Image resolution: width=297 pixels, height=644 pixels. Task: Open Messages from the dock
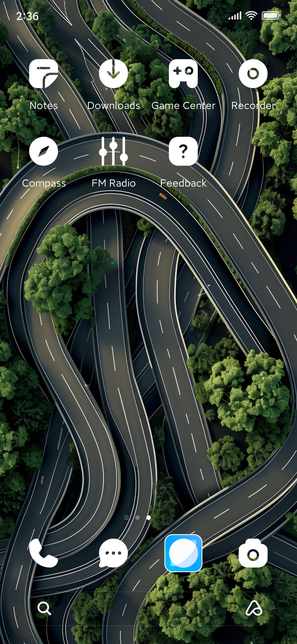point(113,553)
